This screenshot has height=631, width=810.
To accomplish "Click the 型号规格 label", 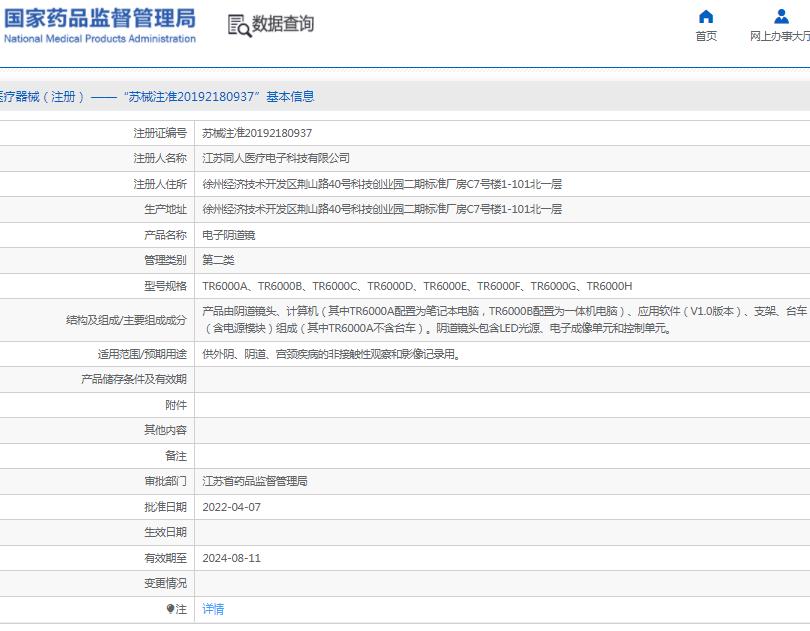I will [165, 286].
